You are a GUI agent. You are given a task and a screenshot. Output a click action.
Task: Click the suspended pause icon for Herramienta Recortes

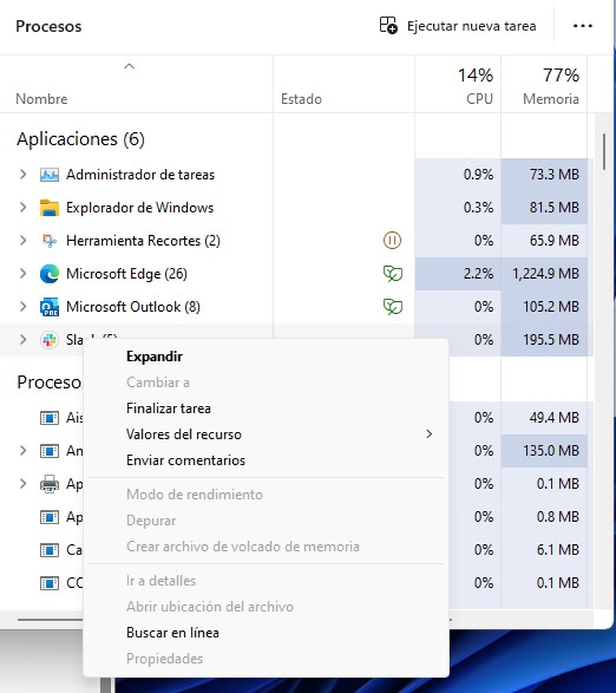392,240
